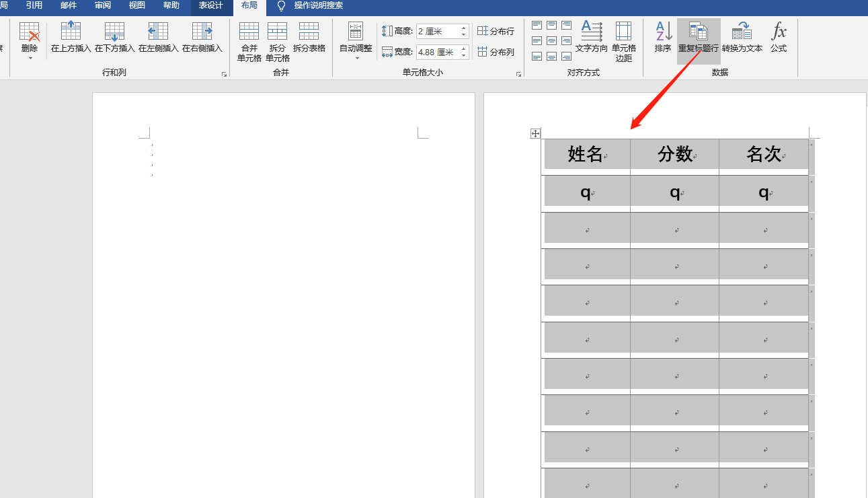Click 转换为文本 convert to text

[x=742, y=37]
